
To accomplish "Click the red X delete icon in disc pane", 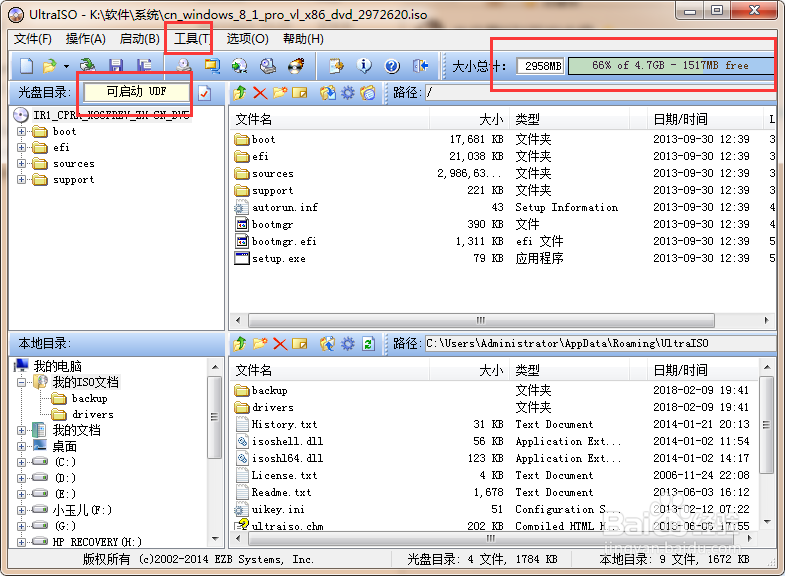I will point(260,93).
